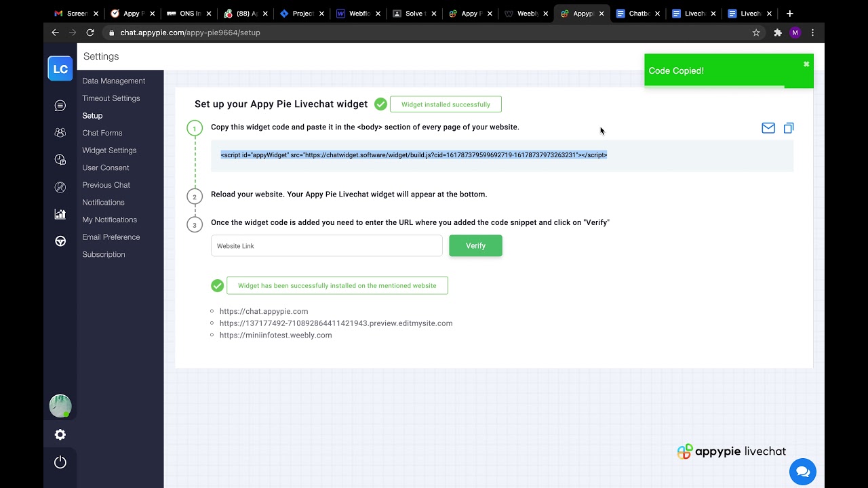Click the LC logo in the sidebar
868x488 pixels.
(x=60, y=68)
